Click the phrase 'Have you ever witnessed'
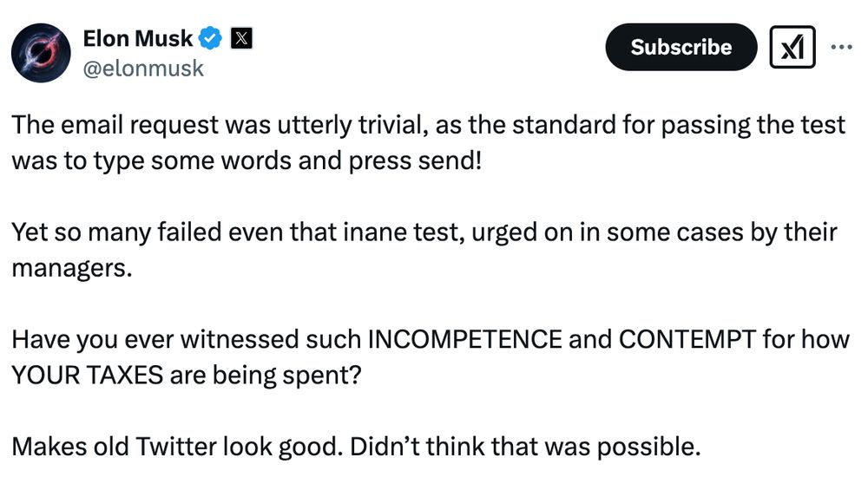This screenshot has height=477, width=868. coord(155,339)
